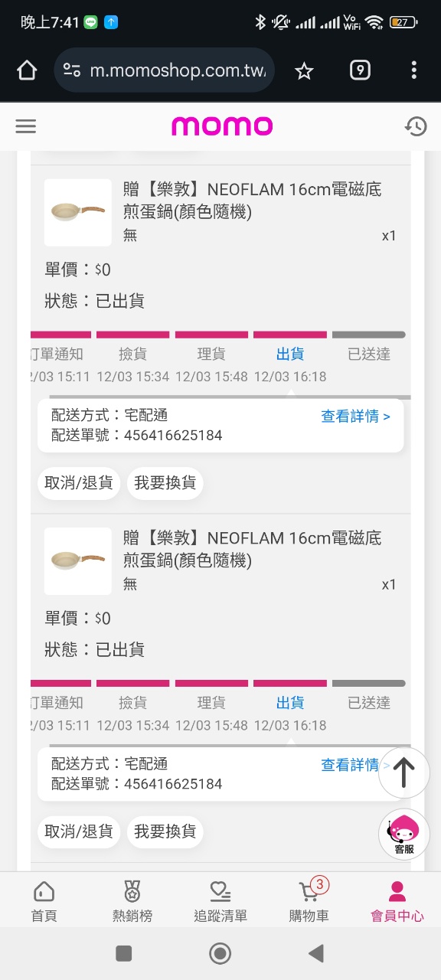Open 追蹤清單 wishlist tab
Screen dimensions: 441x980
click(x=220, y=901)
